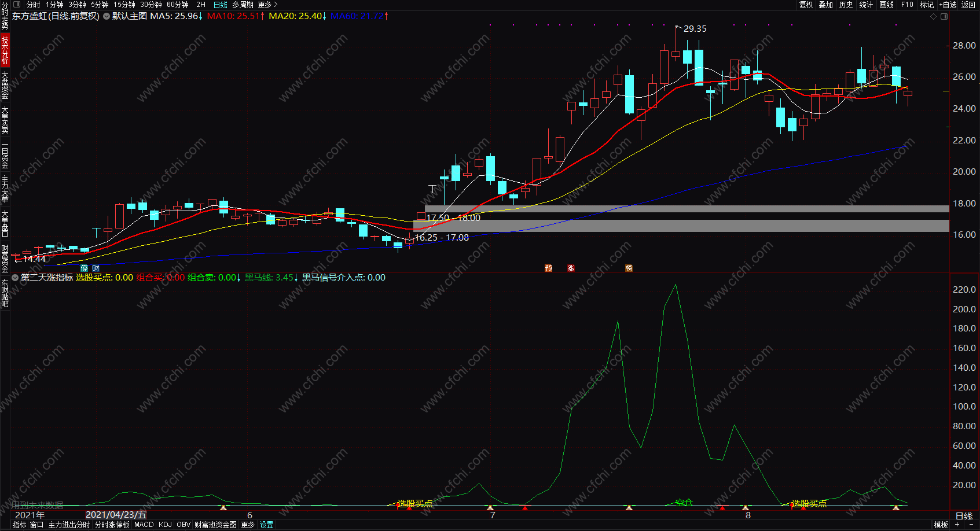Click the 返回 back button
This screenshot has width=980, height=531.
[x=968, y=5]
